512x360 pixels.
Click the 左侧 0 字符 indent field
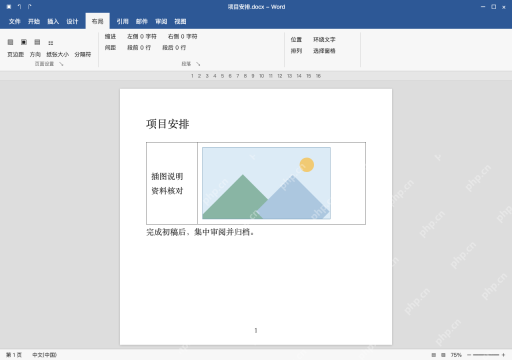tap(142, 36)
